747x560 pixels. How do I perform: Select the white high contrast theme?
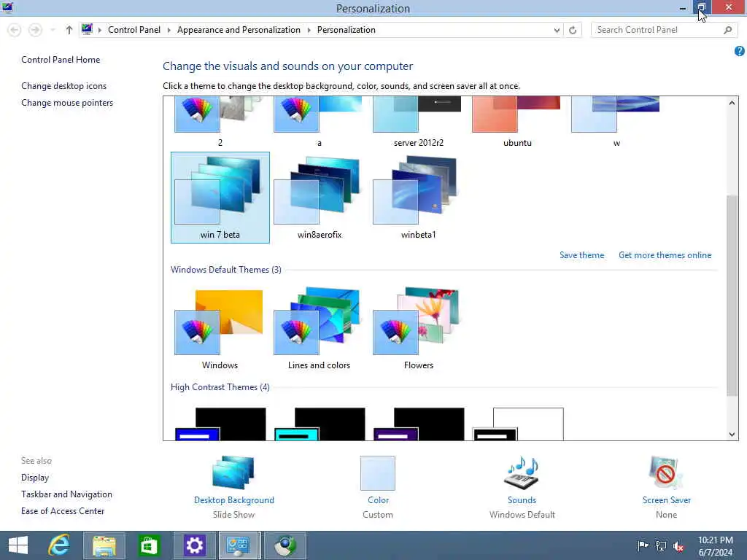tap(517, 424)
